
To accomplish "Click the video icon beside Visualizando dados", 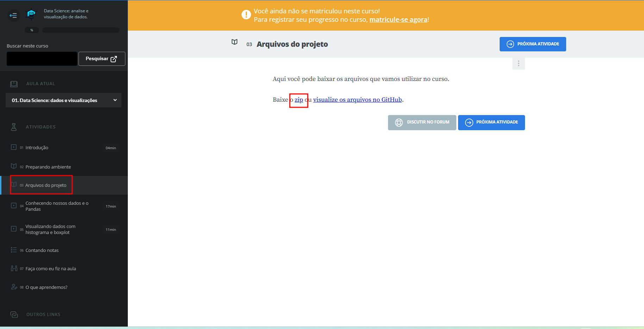I will [x=14, y=229].
